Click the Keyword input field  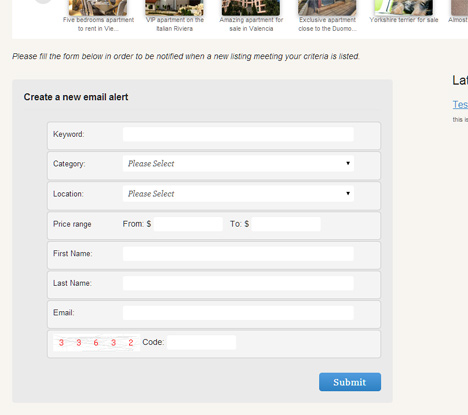(x=238, y=134)
